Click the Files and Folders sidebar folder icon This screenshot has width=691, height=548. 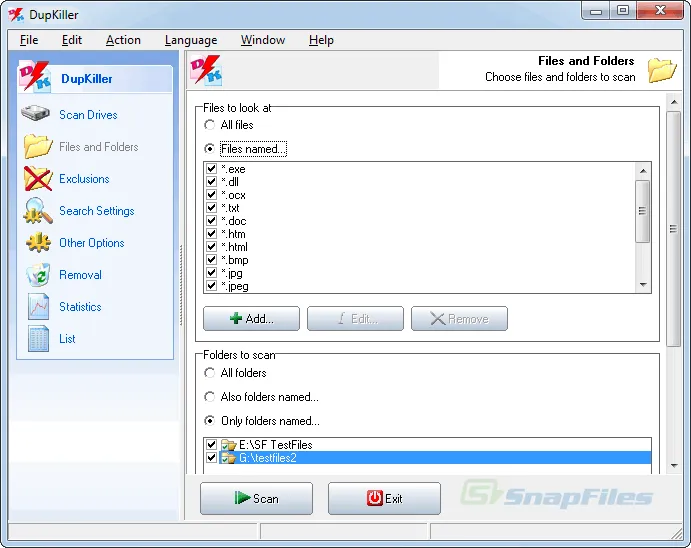click(38, 146)
